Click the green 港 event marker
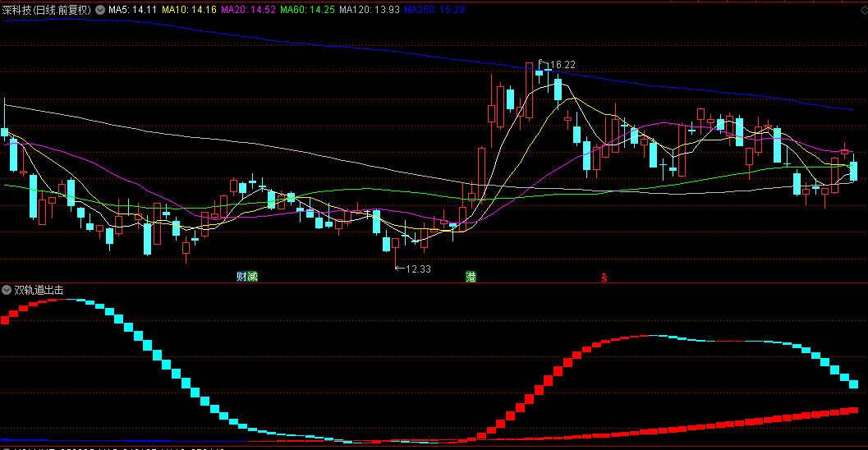The image size is (868, 450). pyautogui.click(x=471, y=277)
